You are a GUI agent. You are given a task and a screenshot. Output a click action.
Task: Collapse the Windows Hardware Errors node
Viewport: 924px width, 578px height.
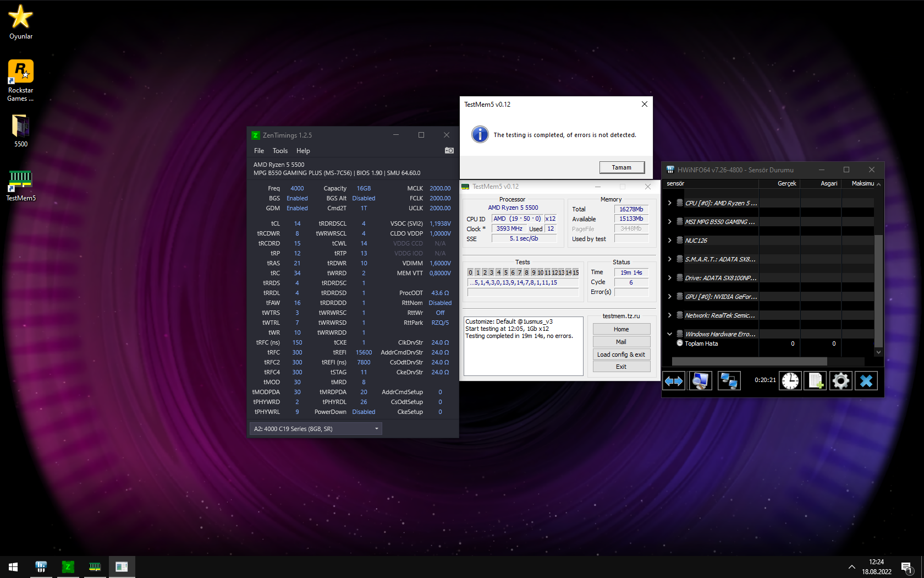669,334
